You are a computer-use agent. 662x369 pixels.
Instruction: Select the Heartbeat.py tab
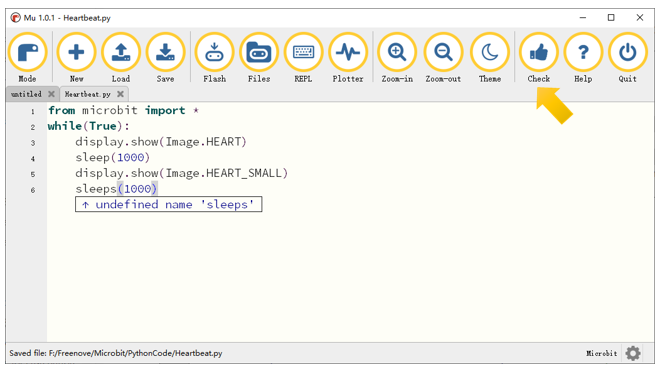tap(87, 94)
